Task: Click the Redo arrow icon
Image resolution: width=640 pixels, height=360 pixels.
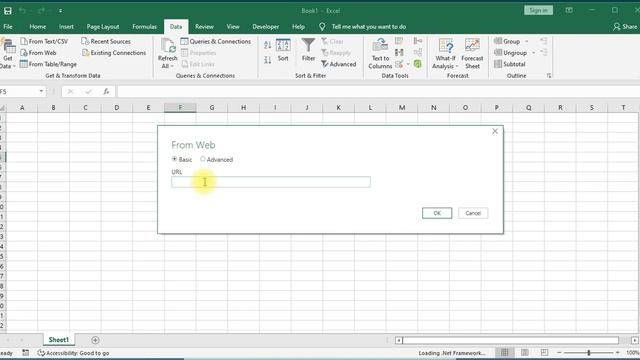Action: (41, 11)
